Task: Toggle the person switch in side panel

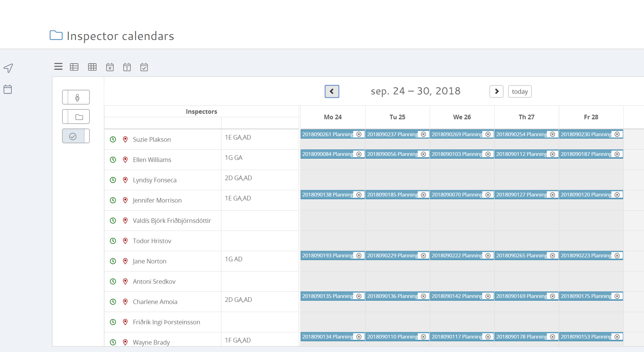Action: tap(76, 97)
